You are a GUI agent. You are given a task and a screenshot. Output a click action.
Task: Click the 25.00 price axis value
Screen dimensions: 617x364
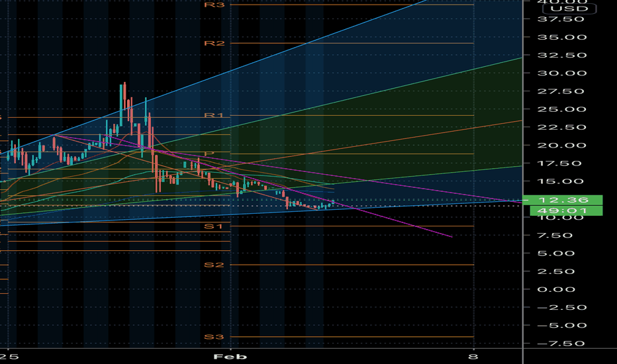coord(562,109)
